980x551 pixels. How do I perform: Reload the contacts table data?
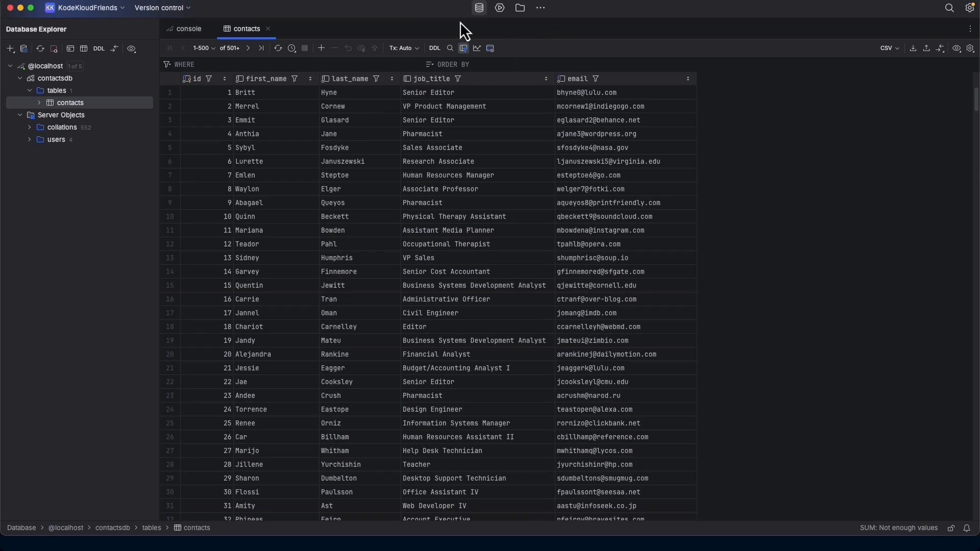(x=278, y=48)
